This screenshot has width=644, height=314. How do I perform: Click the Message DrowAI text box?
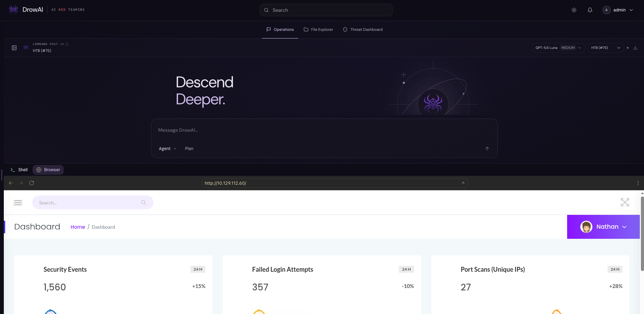tap(324, 130)
